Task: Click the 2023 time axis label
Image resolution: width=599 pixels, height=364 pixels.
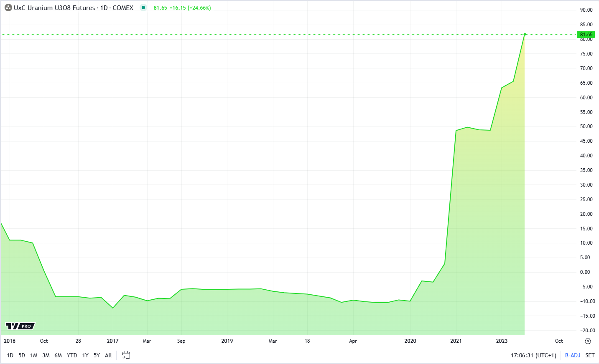Action: pos(502,341)
